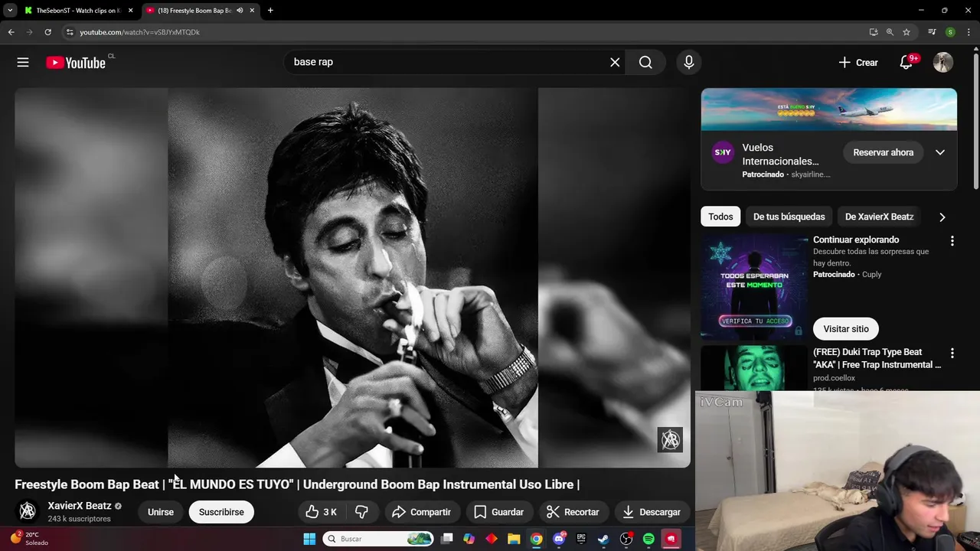
Task: Click Visitar sitio on the Cuply ad
Action: 846,329
